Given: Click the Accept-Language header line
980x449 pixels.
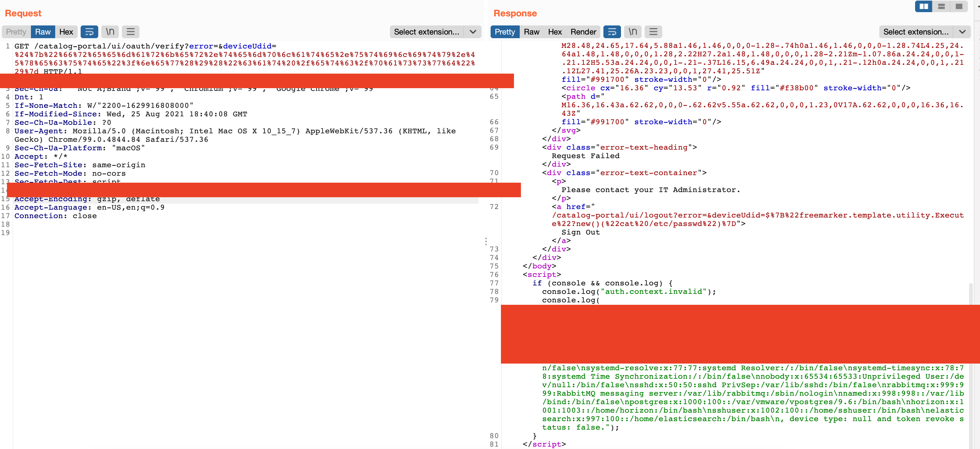Looking at the screenshot, I should (x=89, y=207).
